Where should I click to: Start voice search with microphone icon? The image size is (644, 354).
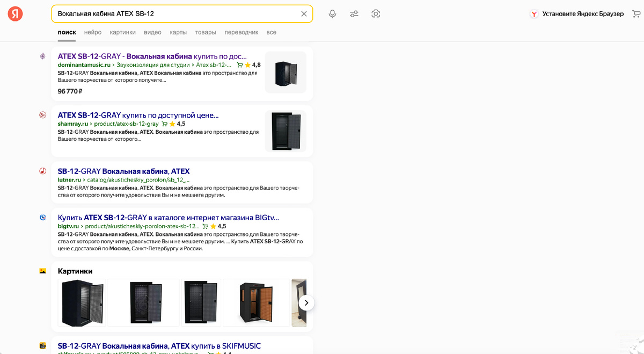tap(333, 14)
